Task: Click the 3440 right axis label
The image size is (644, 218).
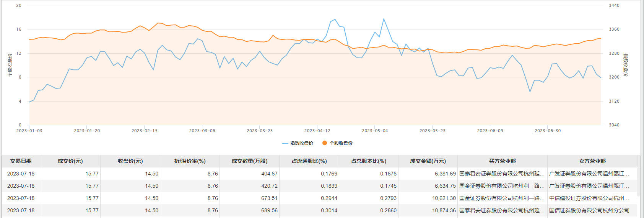Action: click(x=614, y=5)
